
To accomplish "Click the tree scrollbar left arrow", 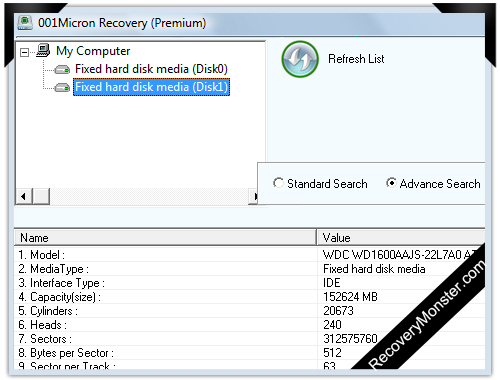I will (x=24, y=196).
